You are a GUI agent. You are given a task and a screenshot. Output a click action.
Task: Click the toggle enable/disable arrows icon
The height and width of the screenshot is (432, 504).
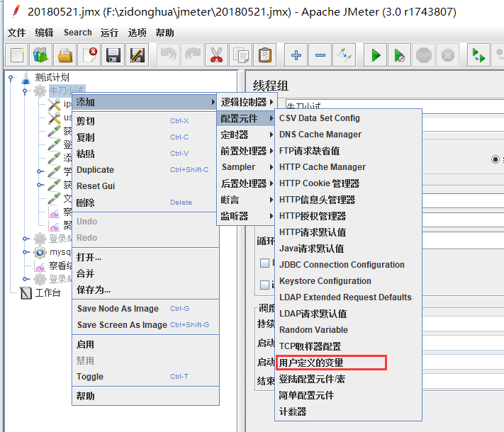(x=345, y=55)
